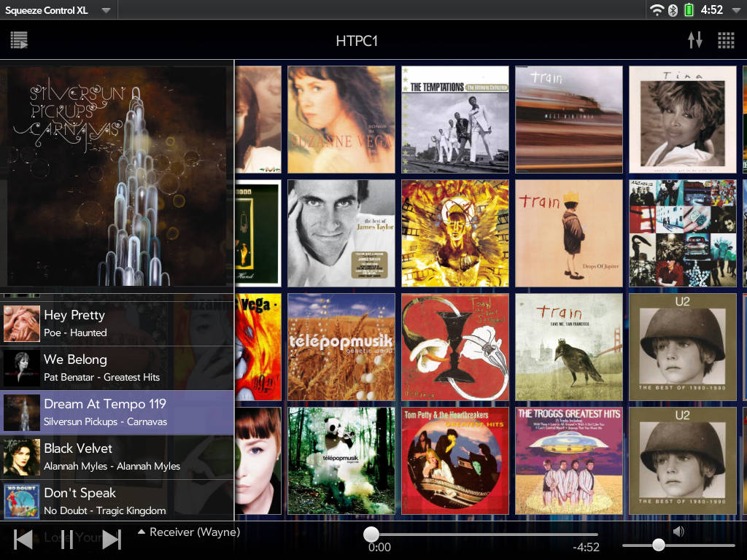
Task: Select the Dream At Tempo 119 track
Action: pyautogui.click(x=117, y=413)
